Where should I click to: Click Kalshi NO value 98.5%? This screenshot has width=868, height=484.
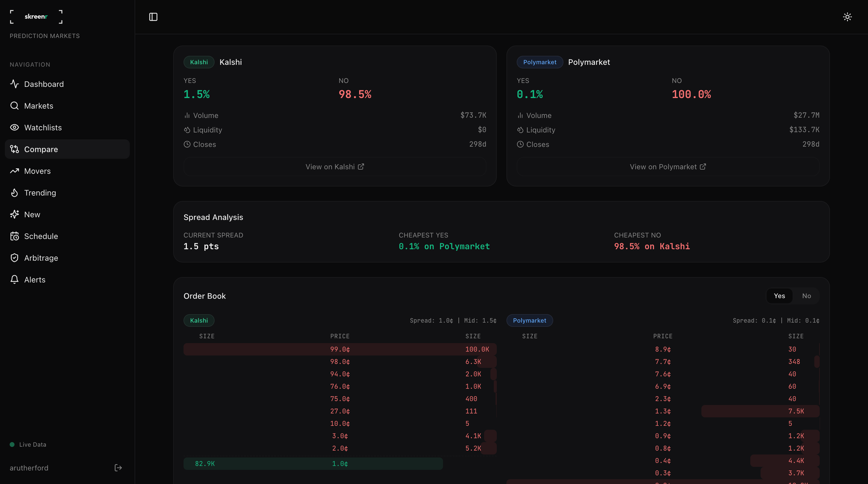(355, 94)
